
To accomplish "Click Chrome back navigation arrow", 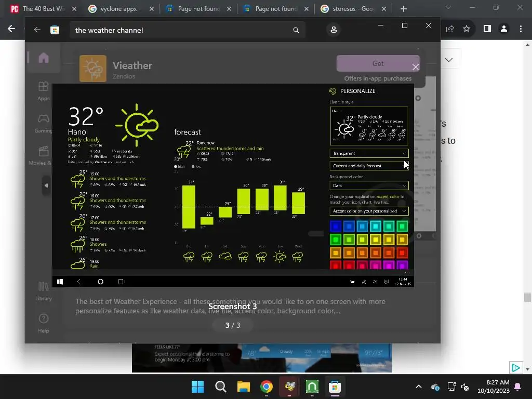I will [11, 29].
